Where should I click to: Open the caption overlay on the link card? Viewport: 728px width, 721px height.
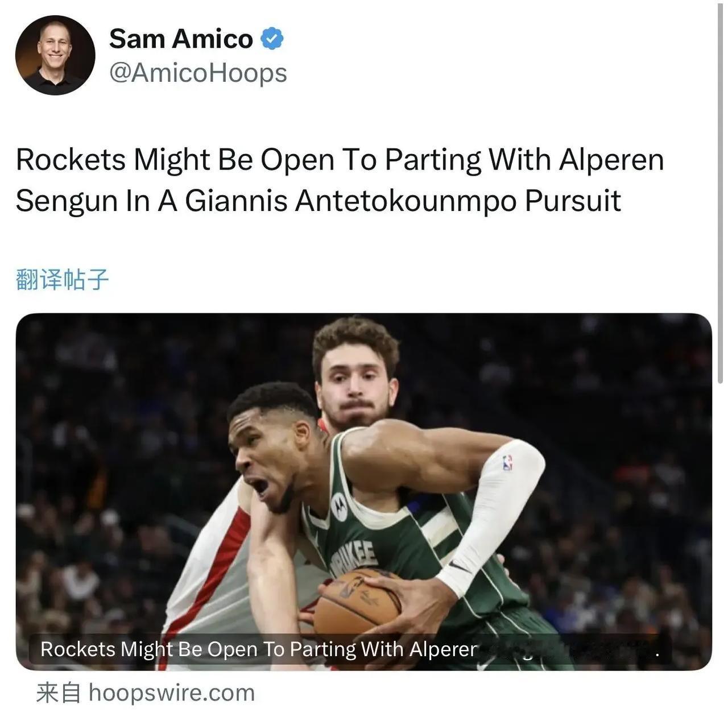click(x=350, y=649)
